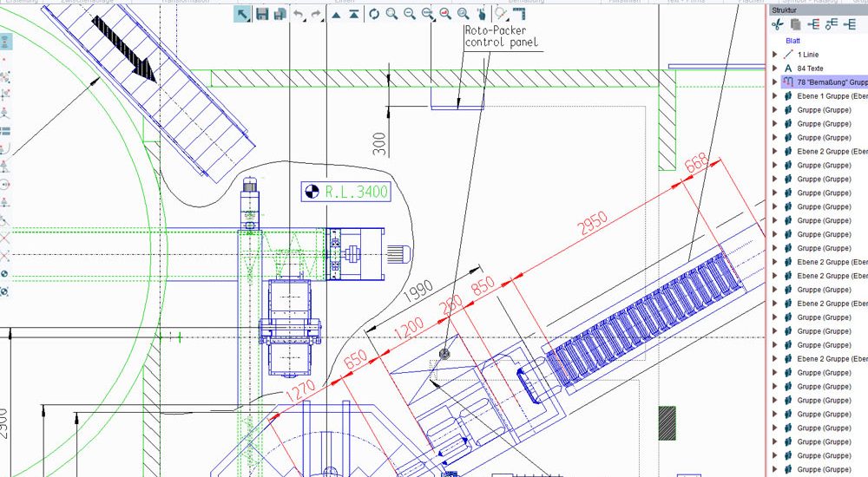Select the R.L.3400 label in drawing
868x477 pixels.
[356, 192]
